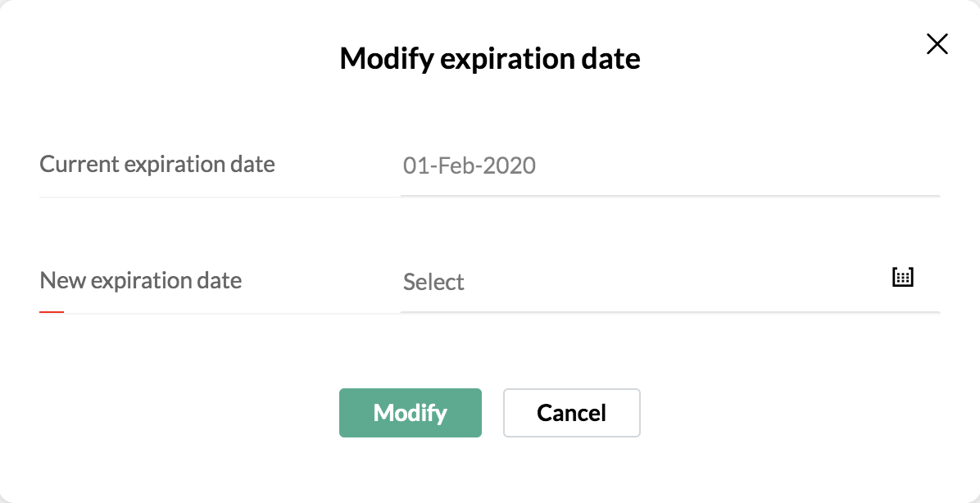Click the 'New expiration date' label
Viewport: 980px width, 503px height.
[141, 280]
